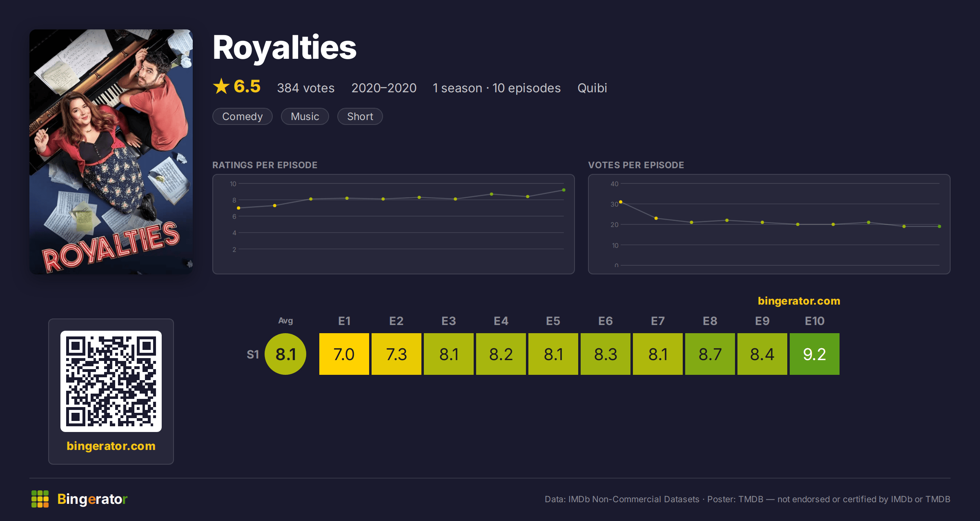
Task: Open the bingerator.com link above episode grid
Action: [x=799, y=301]
